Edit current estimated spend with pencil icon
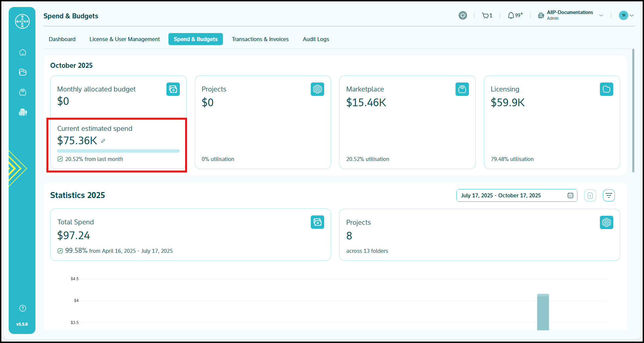644x343 pixels. coord(103,141)
